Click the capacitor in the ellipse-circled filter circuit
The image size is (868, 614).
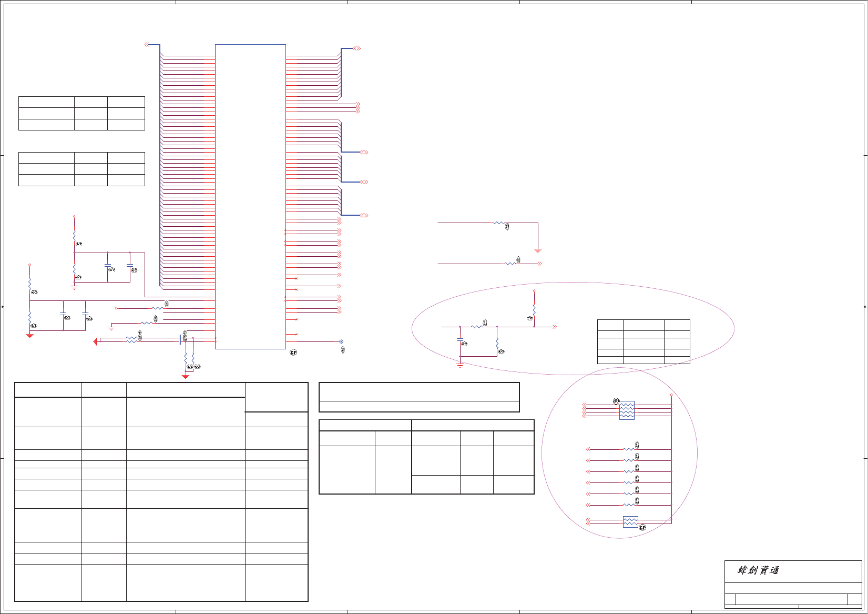[460, 340]
